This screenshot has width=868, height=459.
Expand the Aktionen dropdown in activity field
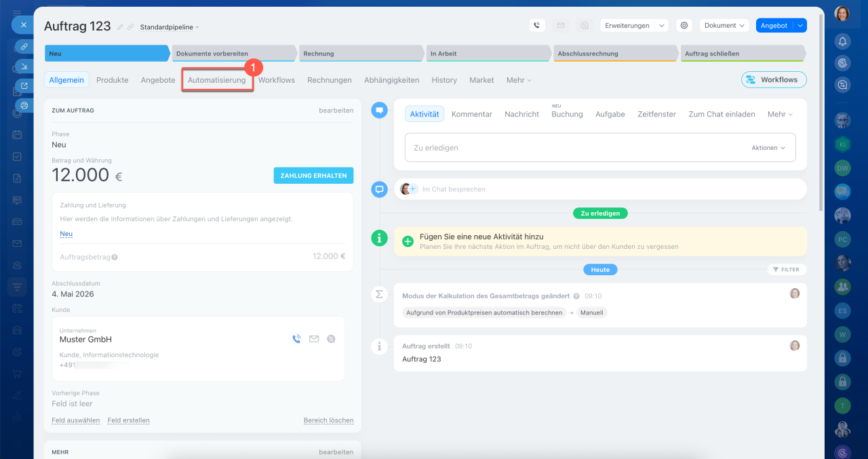pyautogui.click(x=768, y=148)
